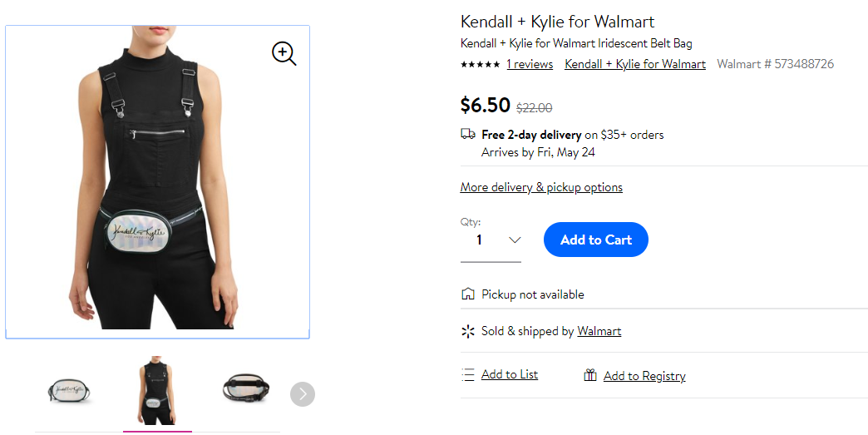Click the Add to Registry link
868x435 pixels.
tap(644, 376)
